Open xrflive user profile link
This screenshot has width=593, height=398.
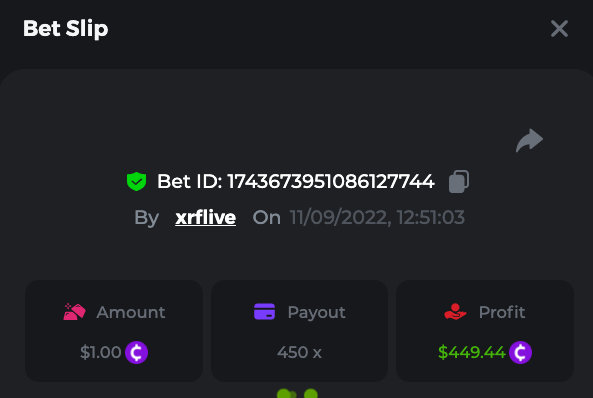[205, 218]
